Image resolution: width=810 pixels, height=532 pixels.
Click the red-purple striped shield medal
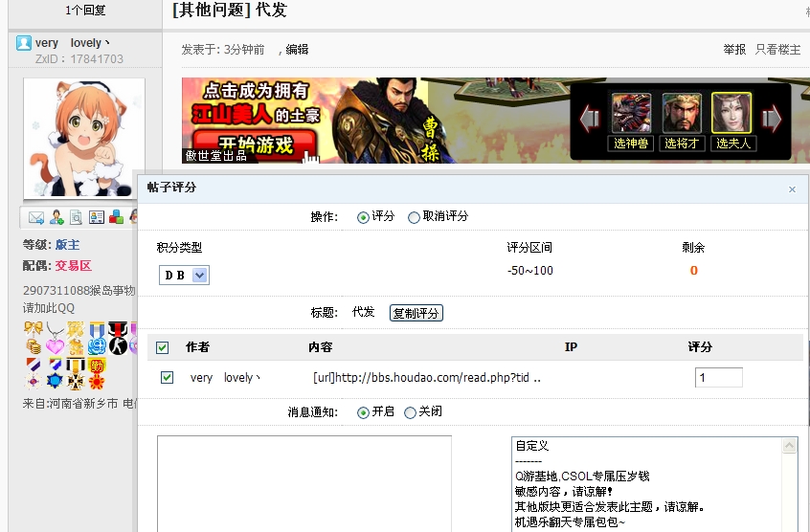point(34,373)
